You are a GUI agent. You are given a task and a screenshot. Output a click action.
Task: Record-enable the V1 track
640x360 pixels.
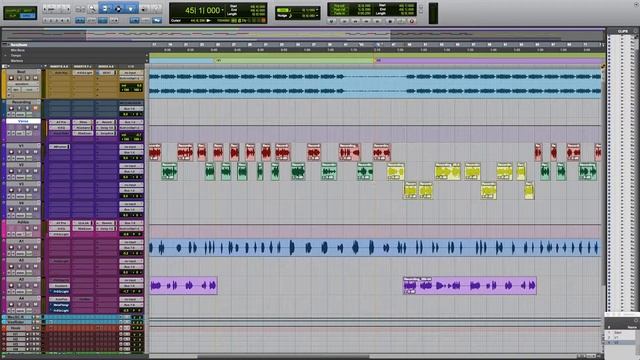[x=11, y=152]
